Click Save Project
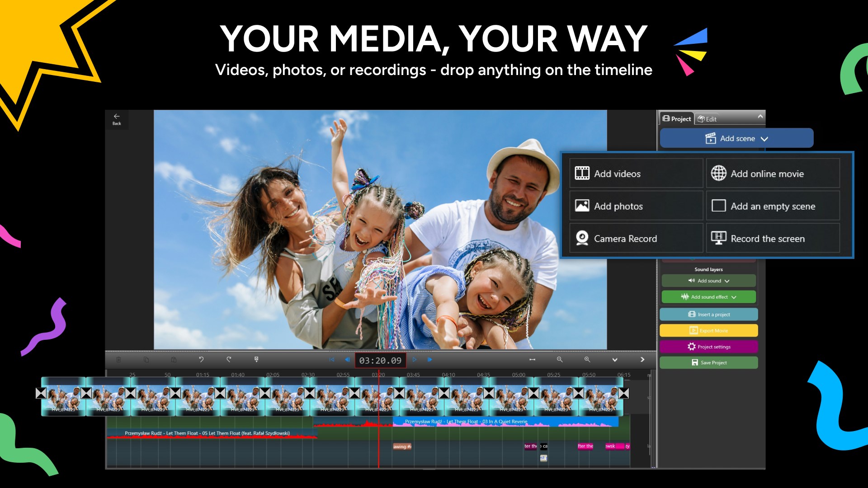The height and width of the screenshot is (488, 868). 708,362
